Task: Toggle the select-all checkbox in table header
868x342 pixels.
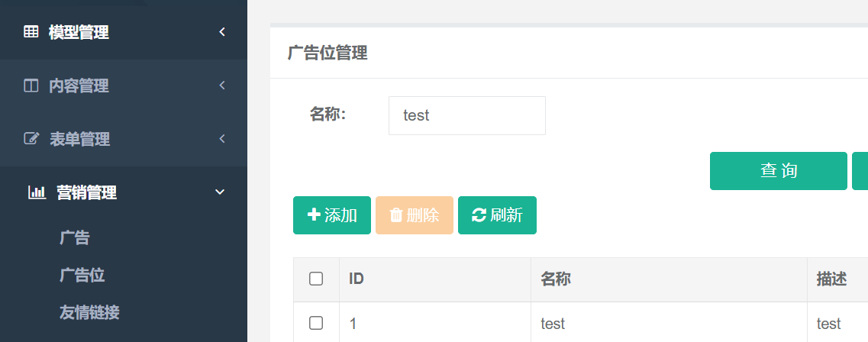Action: (316, 279)
